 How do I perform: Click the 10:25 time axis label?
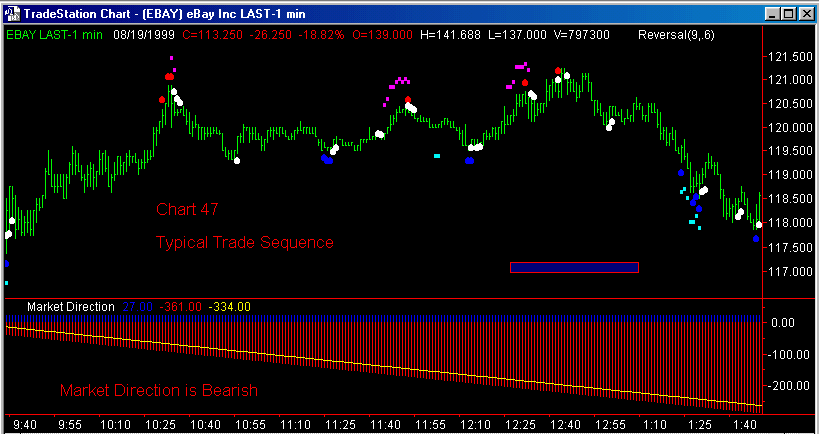[x=158, y=425]
